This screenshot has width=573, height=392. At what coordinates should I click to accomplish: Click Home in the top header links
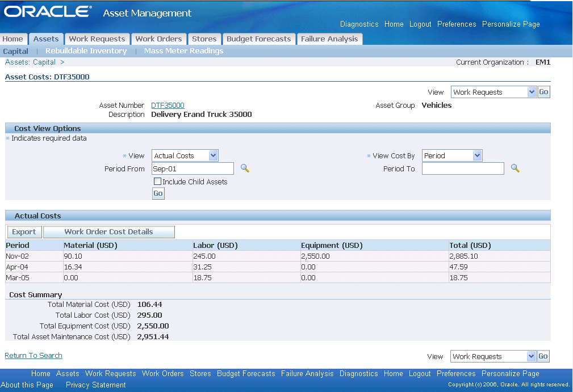click(x=394, y=24)
